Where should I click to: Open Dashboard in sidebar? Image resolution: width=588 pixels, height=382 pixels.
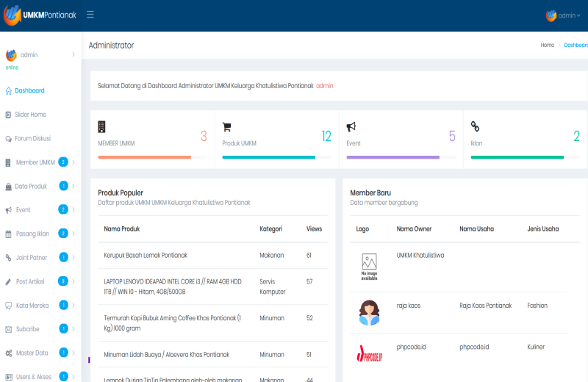[x=29, y=90]
